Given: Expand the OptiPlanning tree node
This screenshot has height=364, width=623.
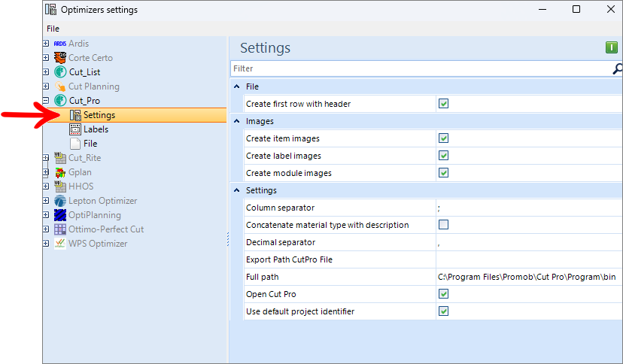Looking at the screenshot, I should [x=46, y=215].
